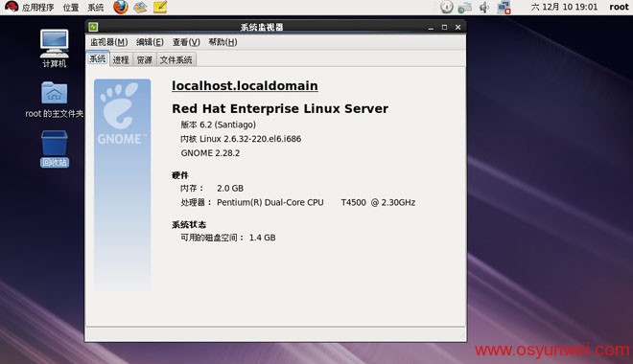Minimize the System Monitor window
This screenshot has height=364, width=633.
pyautogui.click(x=431, y=28)
